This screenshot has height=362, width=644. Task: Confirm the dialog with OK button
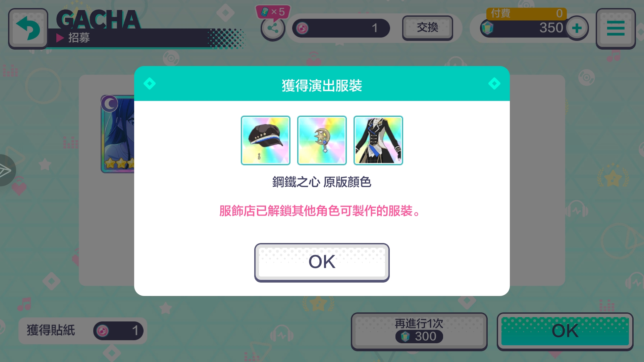322,262
